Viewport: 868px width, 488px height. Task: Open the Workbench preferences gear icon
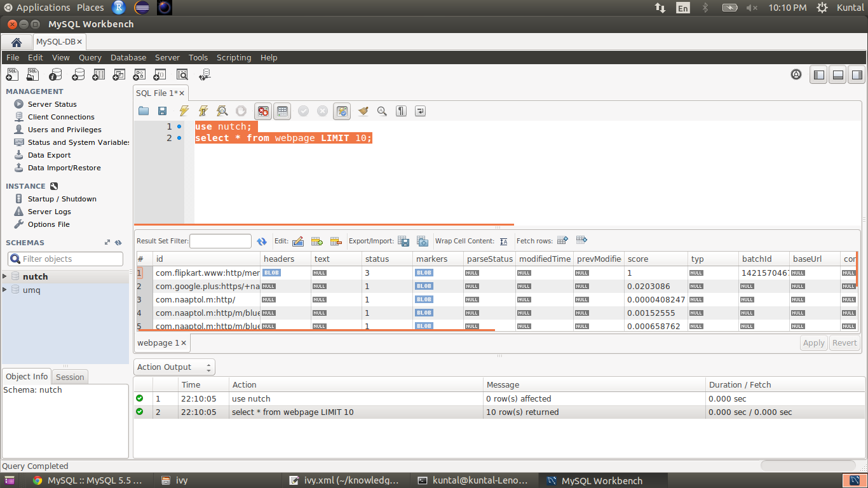(796, 74)
